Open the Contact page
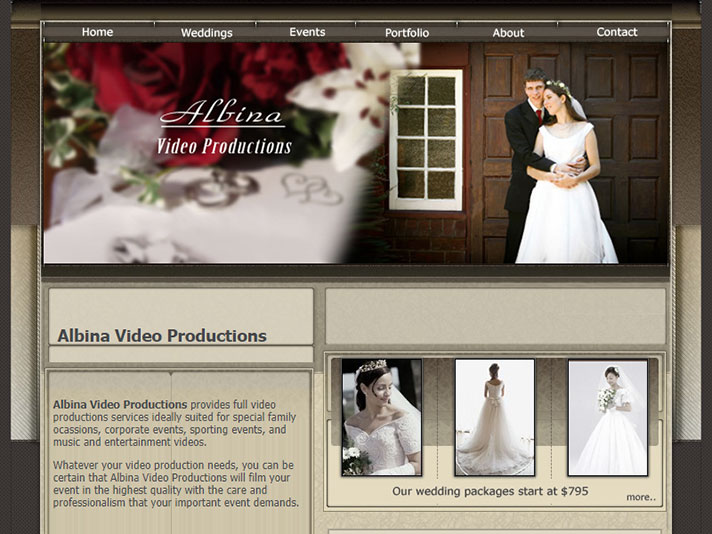This screenshot has height=534, width=712. point(616,32)
